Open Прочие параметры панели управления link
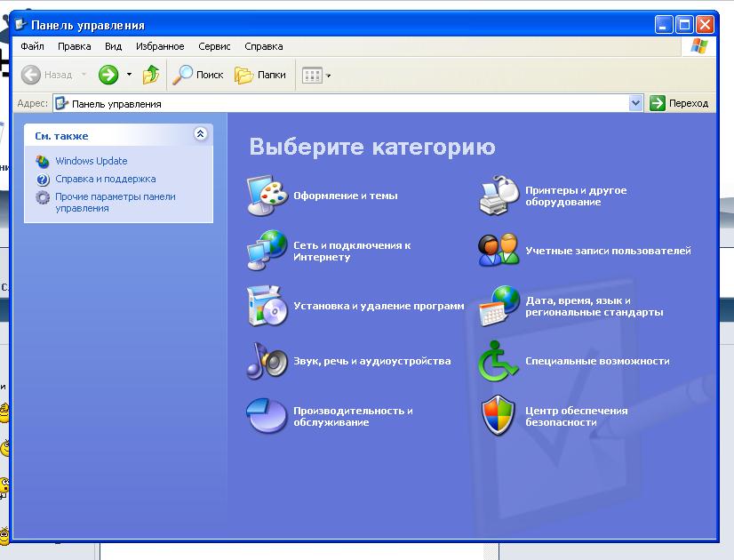 [116, 203]
